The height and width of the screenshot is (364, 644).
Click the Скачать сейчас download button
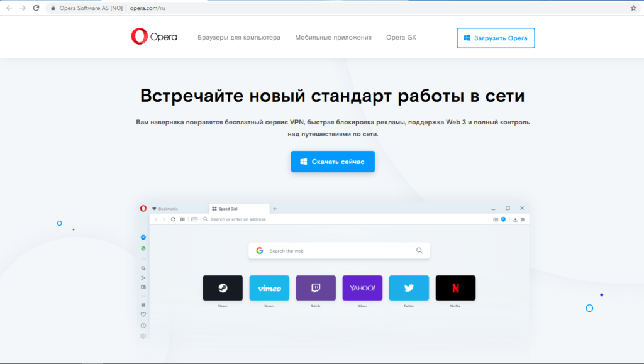pyautogui.click(x=333, y=162)
